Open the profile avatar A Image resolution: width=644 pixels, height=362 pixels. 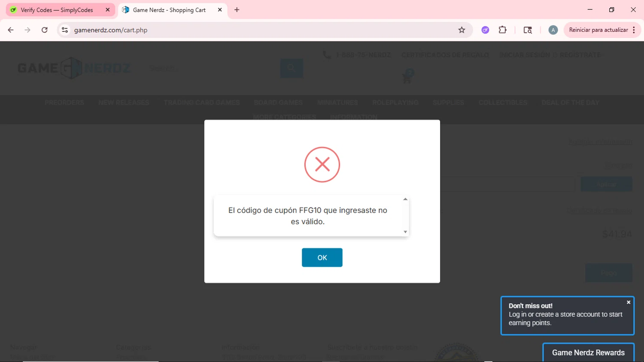pos(553,30)
